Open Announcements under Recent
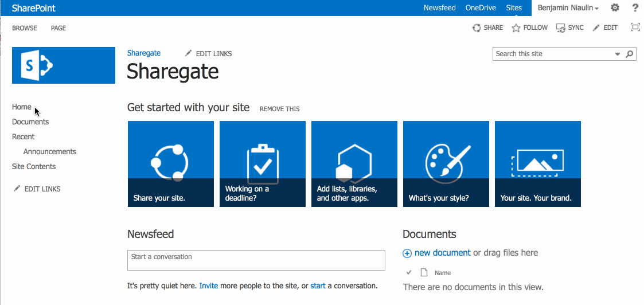The height and width of the screenshot is (305, 644). coord(50,151)
